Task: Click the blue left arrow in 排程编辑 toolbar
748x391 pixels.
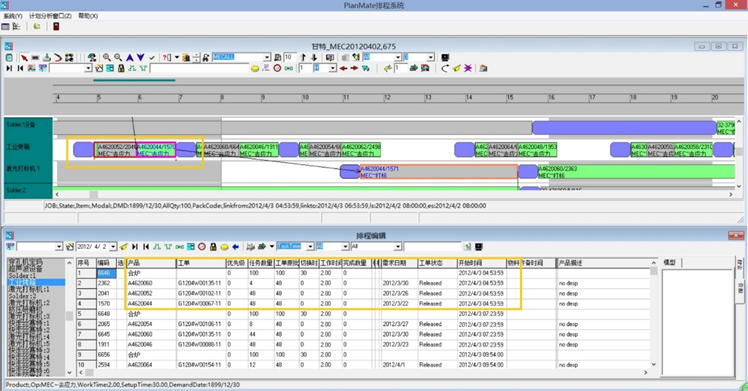Action: [x=235, y=247]
